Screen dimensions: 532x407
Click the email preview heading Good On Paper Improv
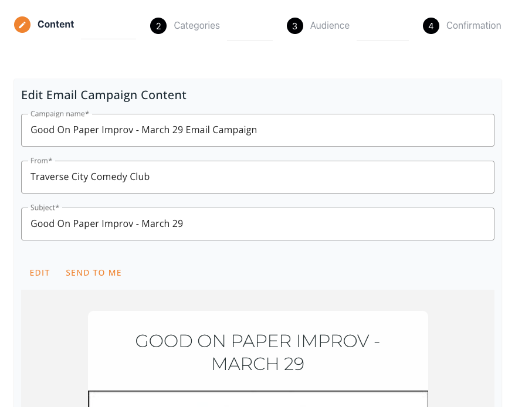(257, 352)
